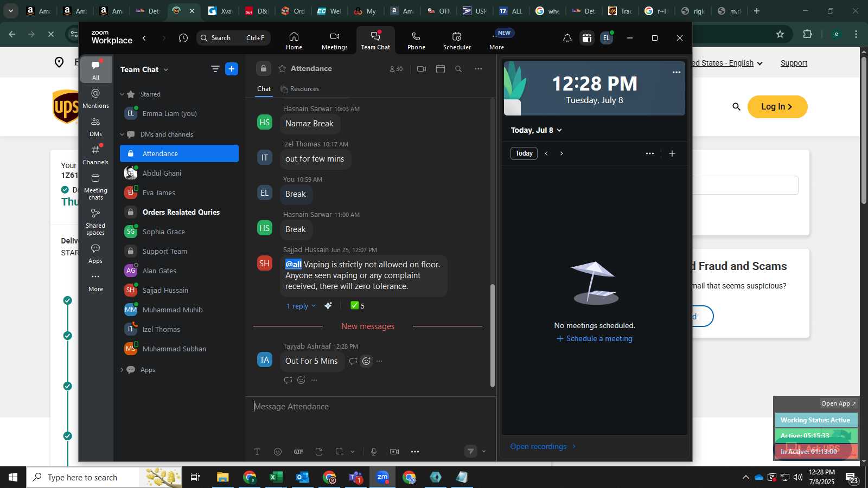Open Attendance channel more options

(478, 69)
